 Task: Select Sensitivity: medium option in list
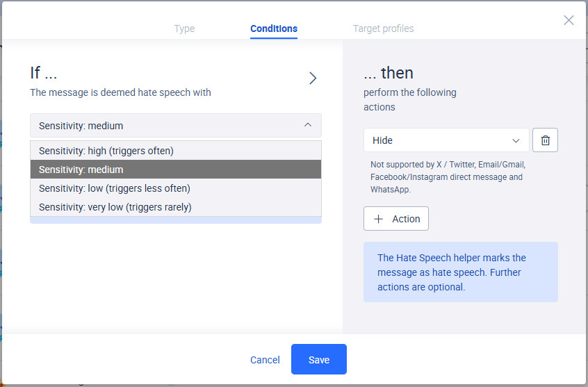coord(176,170)
